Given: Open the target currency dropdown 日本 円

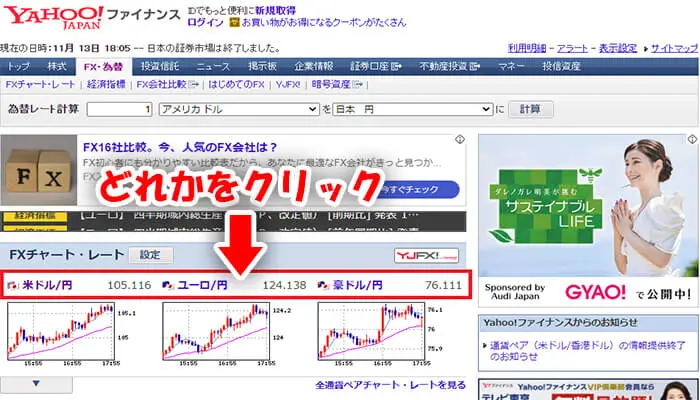Looking at the screenshot, I should pos(413,109).
